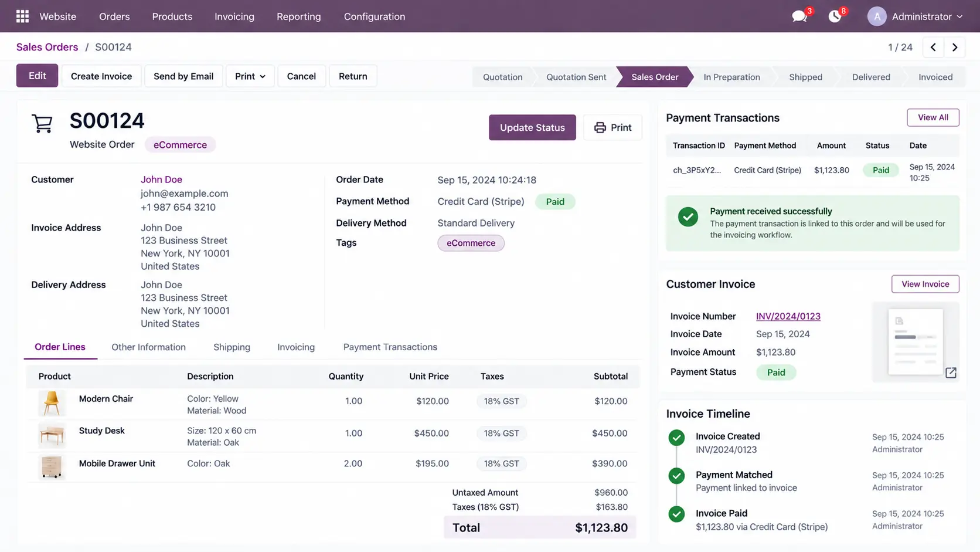Click the Payment Matched check icon
The width and height of the screenshot is (980, 552).
[676, 476]
